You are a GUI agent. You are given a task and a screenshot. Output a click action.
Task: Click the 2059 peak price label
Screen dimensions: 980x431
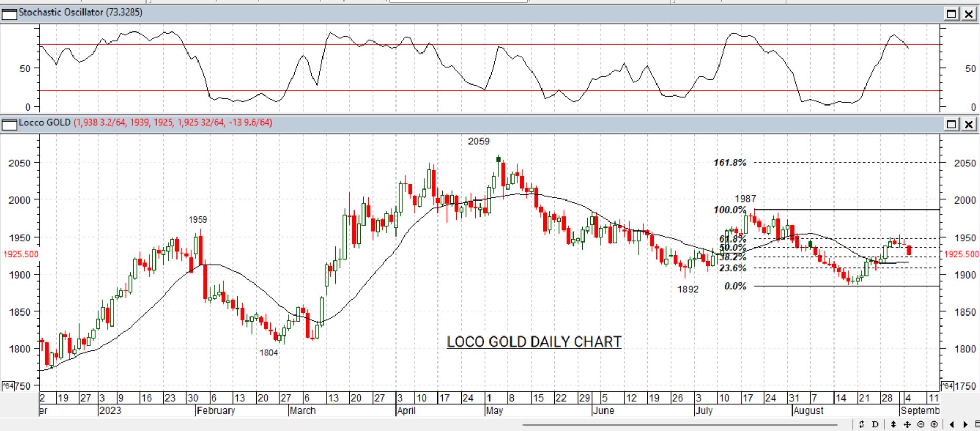coord(479,141)
